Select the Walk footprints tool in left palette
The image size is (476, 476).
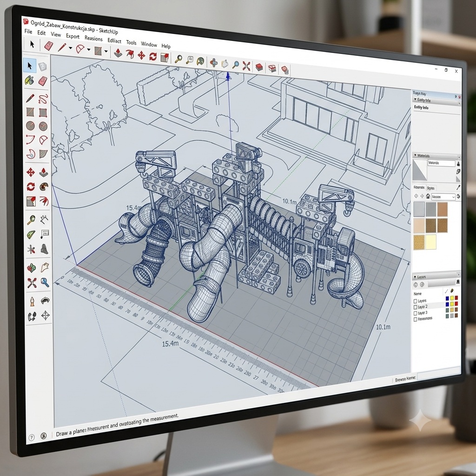point(32,316)
